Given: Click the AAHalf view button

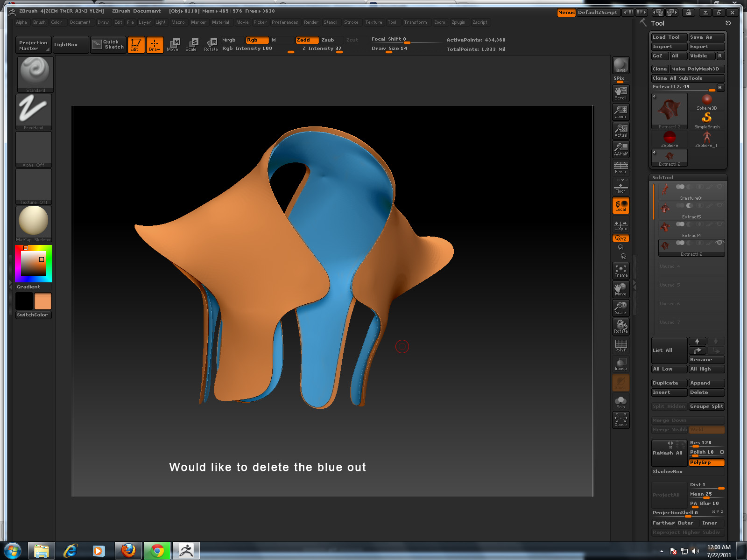Looking at the screenshot, I should pyautogui.click(x=620, y=149).
